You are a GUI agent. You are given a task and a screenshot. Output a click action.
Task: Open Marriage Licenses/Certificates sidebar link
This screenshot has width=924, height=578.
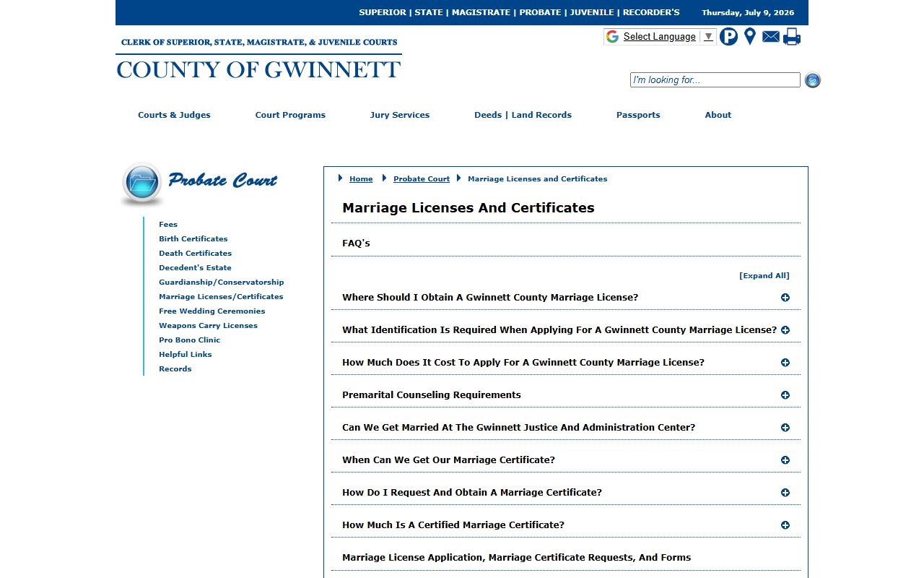(221, 296)
